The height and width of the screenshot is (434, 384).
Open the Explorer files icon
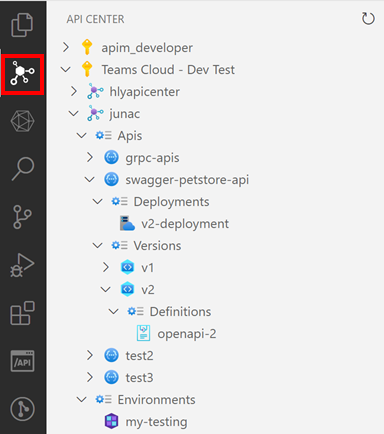tap(22, 25)
